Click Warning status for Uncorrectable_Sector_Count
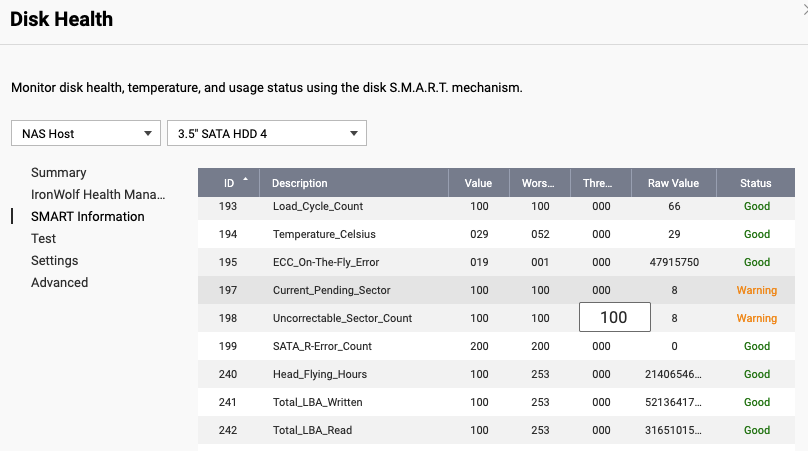This screenshot has height=451, width=808. tap(756, 318)
